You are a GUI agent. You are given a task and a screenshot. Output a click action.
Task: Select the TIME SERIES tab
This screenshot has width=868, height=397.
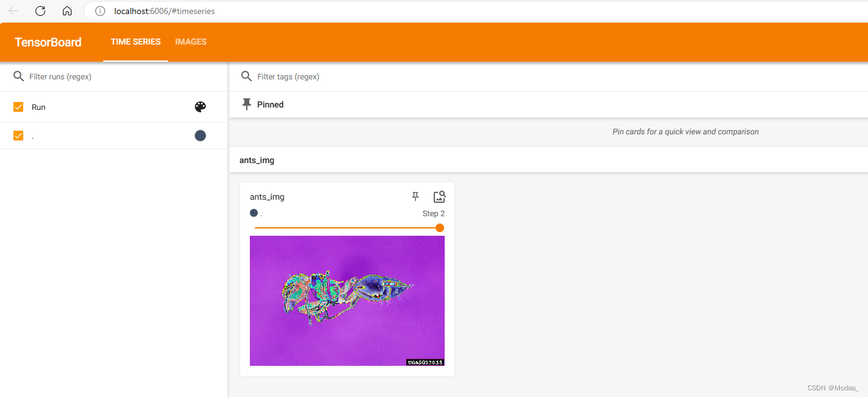(x=135, y=42)
